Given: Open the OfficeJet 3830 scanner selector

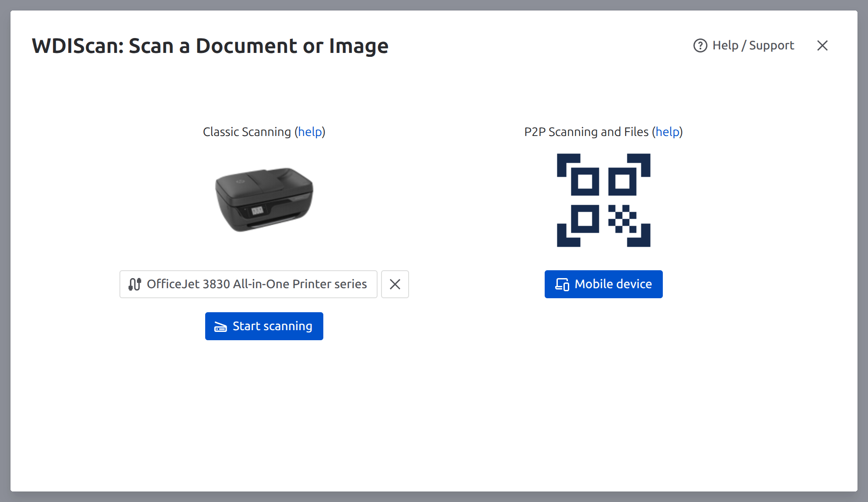Looking at the screenshot, I should pos(248,284).
